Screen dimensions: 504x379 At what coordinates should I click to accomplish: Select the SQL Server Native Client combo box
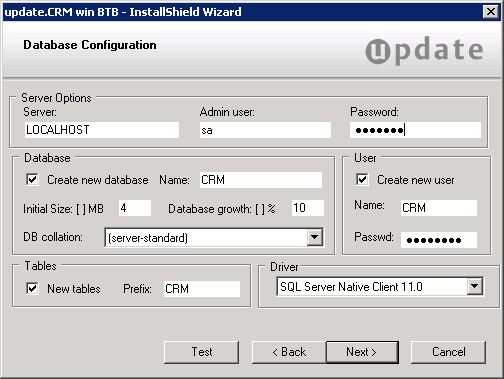click(380, 286)
